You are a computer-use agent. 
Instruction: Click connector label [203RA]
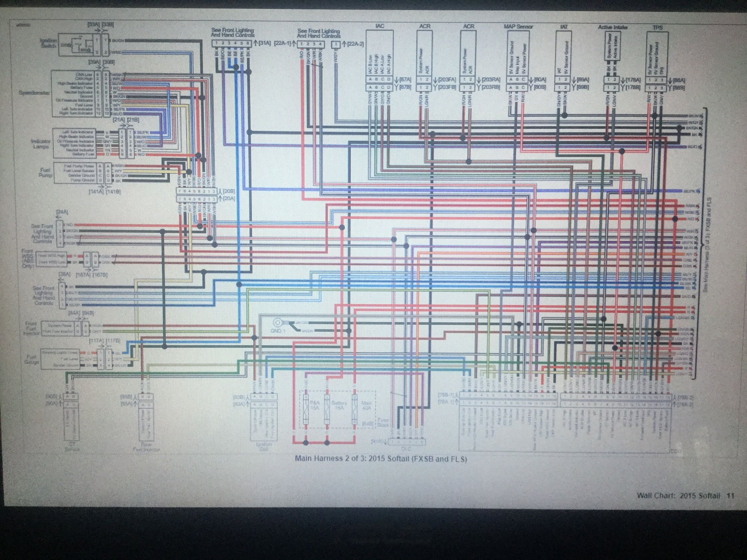pyautogui.click(x=490, y=80)
